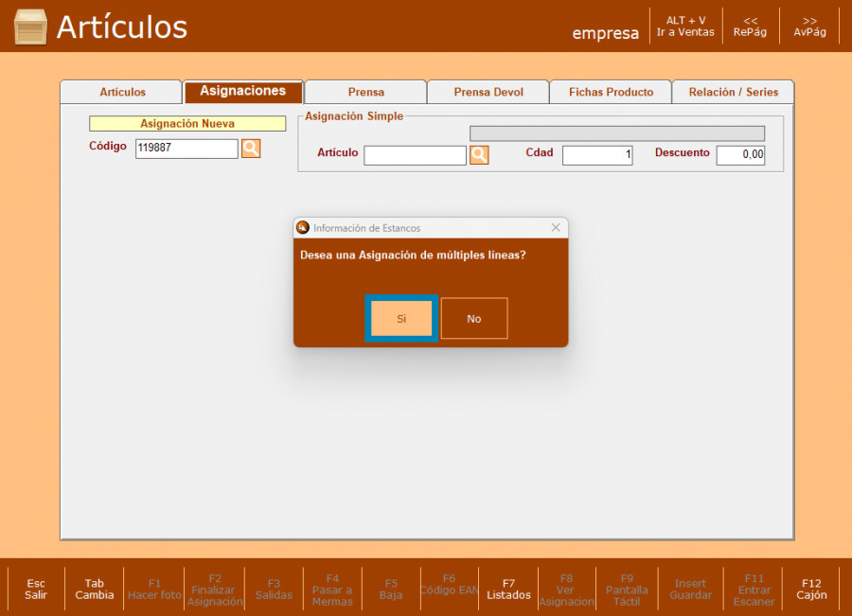The height and width of the screenshot is (616, 852).
Task: Click the magnifier icon beside Artículo field
Action: [x=480, y=155]
